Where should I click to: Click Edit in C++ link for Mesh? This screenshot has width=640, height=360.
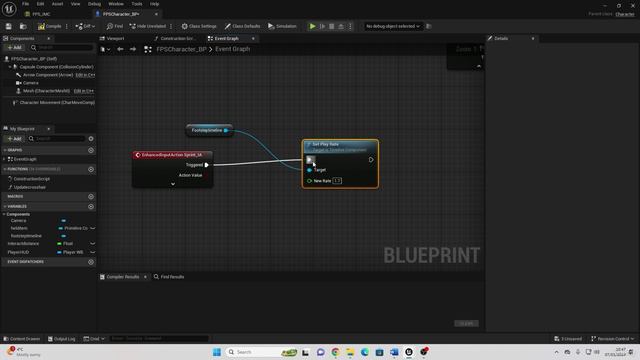click(84, 91)
